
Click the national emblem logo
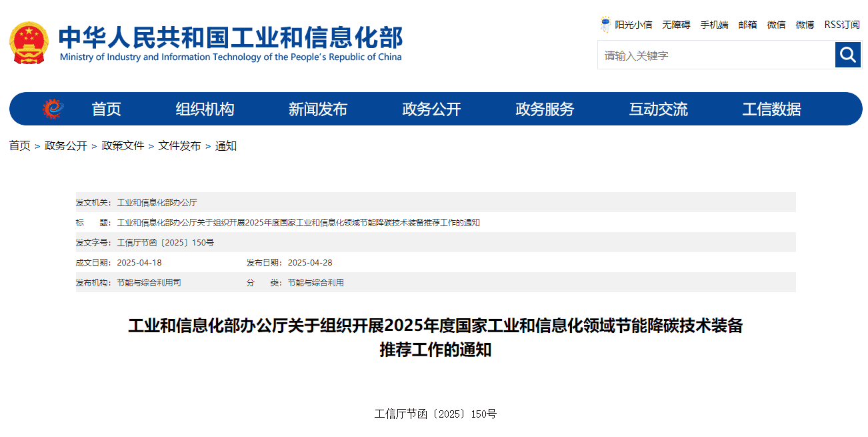coord(29,43)
